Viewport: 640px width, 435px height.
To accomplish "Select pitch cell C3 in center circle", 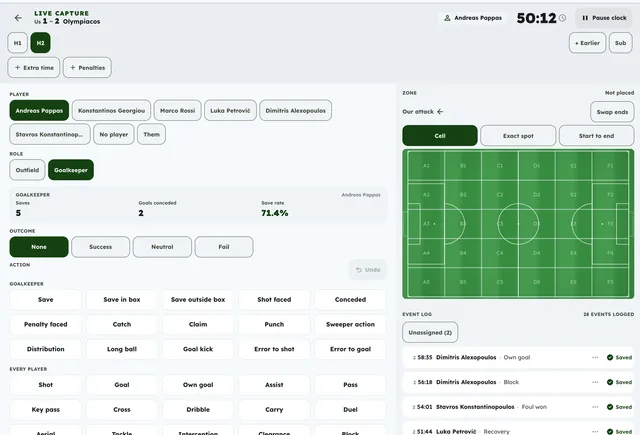I will [x=500, y=224].
